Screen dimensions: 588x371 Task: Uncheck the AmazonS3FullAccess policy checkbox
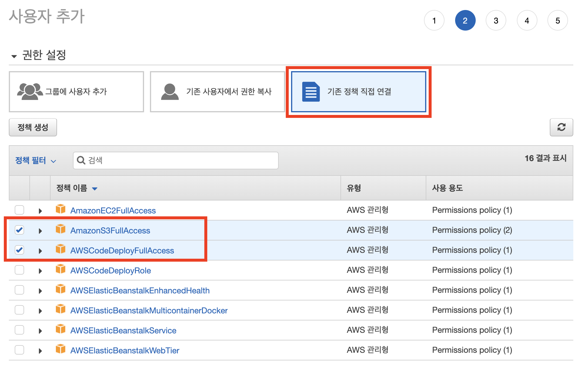[19, 230]
